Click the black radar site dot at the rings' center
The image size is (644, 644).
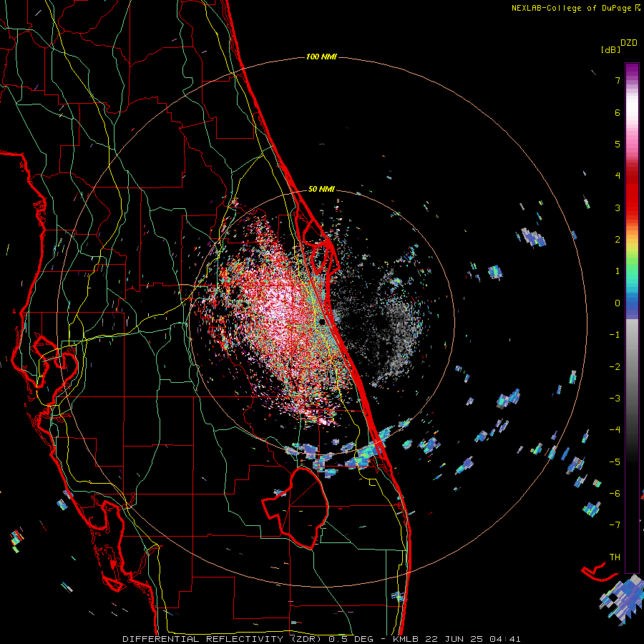[322, 323]
